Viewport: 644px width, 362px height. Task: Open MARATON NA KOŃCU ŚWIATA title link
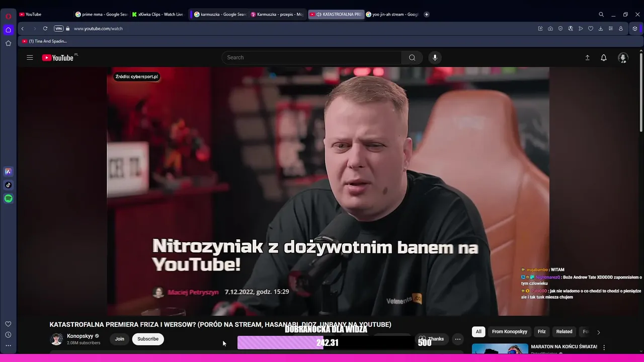click(564, 347)
